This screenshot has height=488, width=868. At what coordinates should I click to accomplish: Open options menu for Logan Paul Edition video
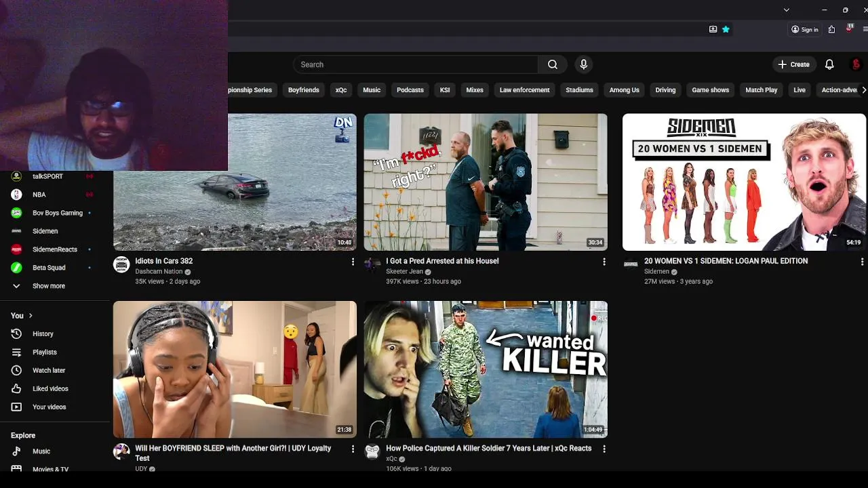coord(862,262)
